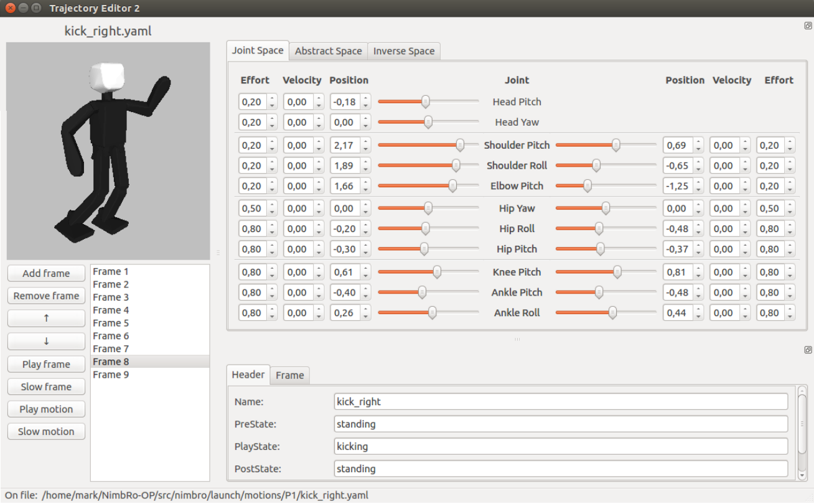Click the right Hip Roll position stepper arrows
814x504 pixels.
point(698,228)
